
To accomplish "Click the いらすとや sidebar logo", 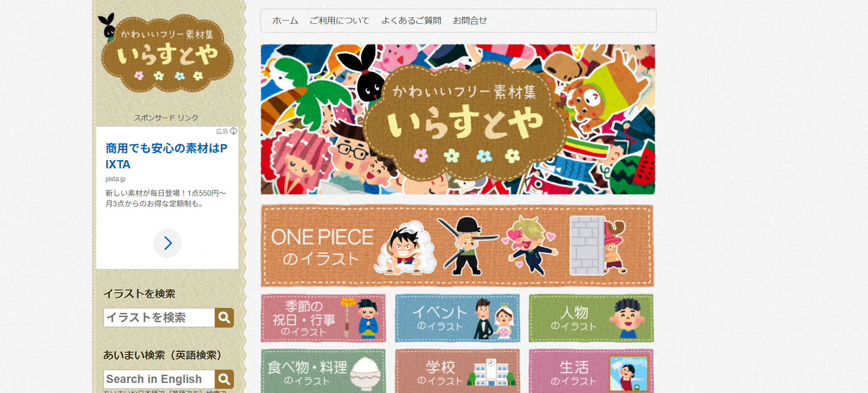I will [x=166, y=53].
